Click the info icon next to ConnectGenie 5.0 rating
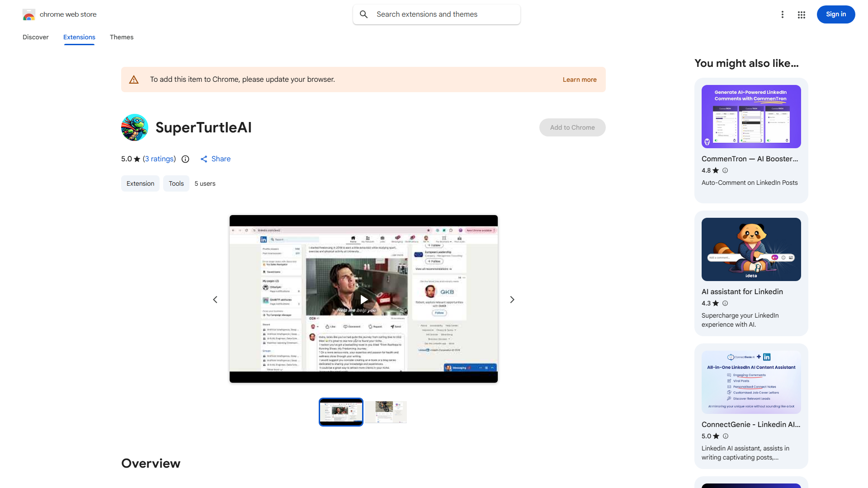The image size is (868, 488). tap(726, 436)
